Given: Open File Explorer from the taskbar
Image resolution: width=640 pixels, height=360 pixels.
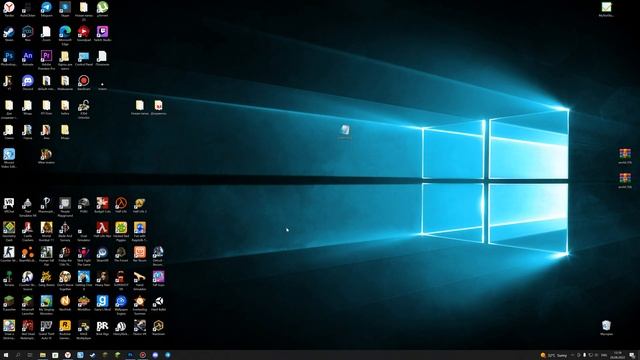Looking at the screenshot, I should (42, 355).
